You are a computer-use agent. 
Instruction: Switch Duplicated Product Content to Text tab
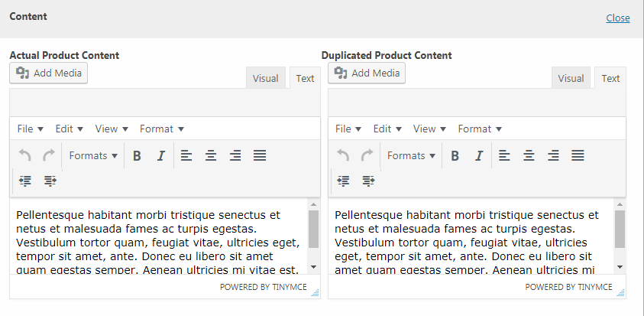tap(610, 78)
